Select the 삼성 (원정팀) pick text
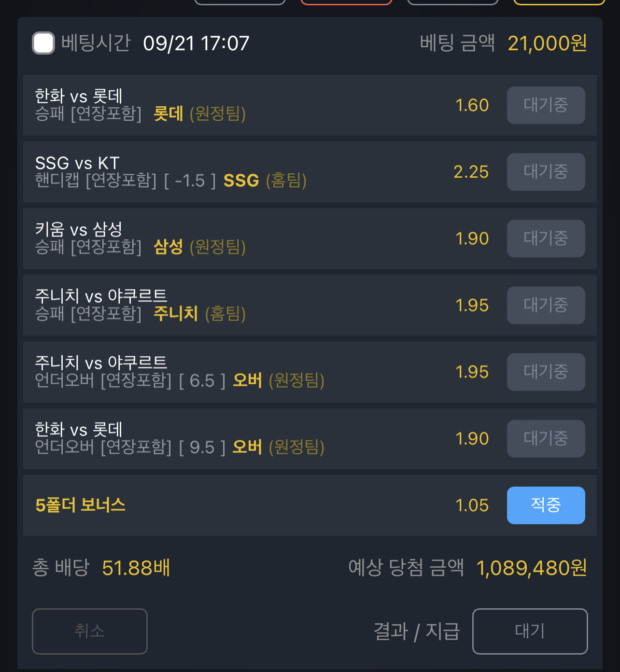The width and height of the screenshot is (620, 672). [199, 247]
